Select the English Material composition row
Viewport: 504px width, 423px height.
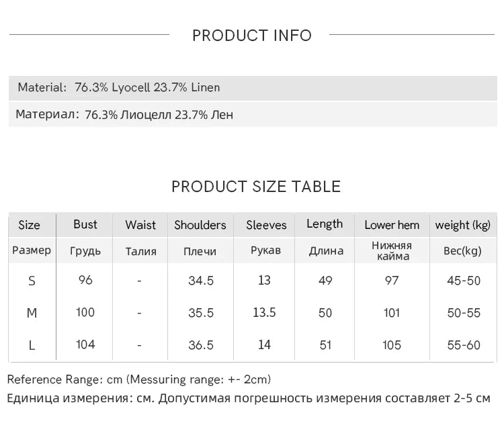coord(119,87)
